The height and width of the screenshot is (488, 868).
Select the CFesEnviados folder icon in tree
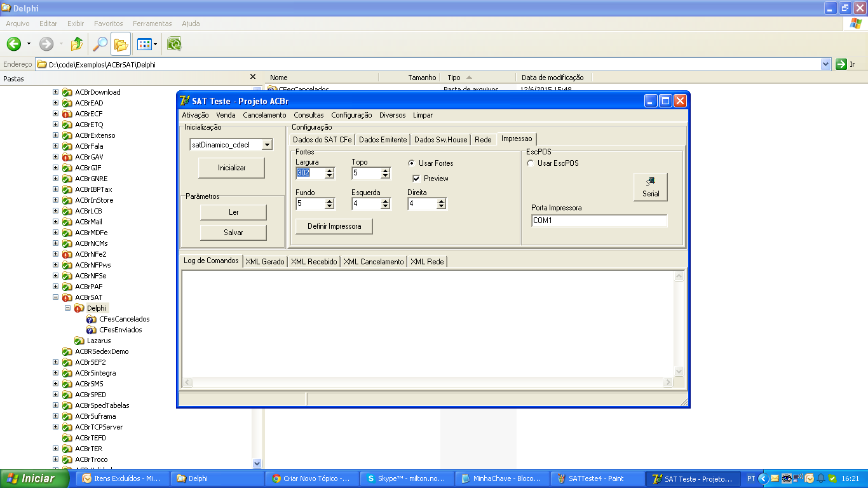[92, 330]
